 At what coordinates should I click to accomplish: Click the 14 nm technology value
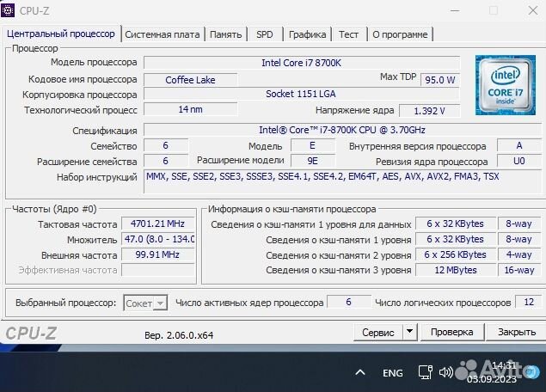click(x=191, y=109)
